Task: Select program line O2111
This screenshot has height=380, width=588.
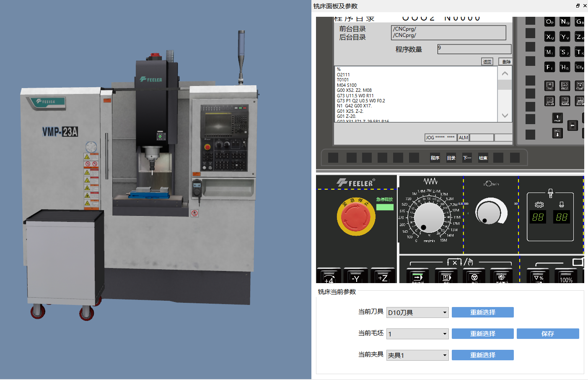Action: pos(343,75)
